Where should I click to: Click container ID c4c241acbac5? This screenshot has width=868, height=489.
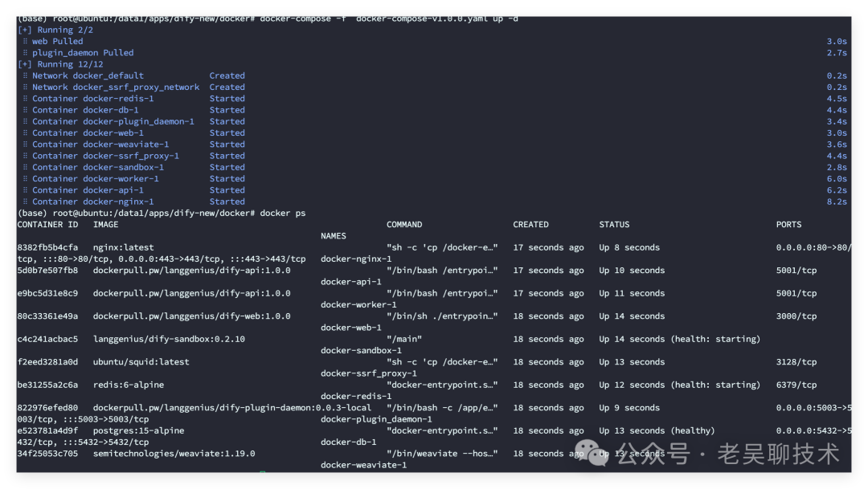[47, 339]
